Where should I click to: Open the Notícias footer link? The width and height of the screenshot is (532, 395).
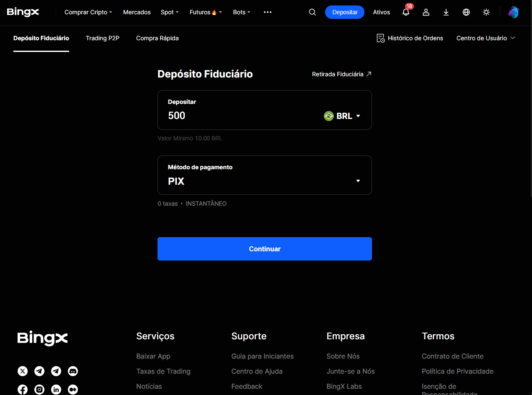coord(149,386)
